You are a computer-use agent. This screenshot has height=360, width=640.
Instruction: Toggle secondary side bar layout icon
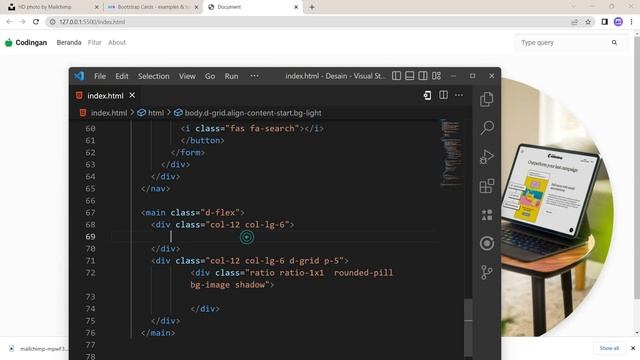(423, 76)
